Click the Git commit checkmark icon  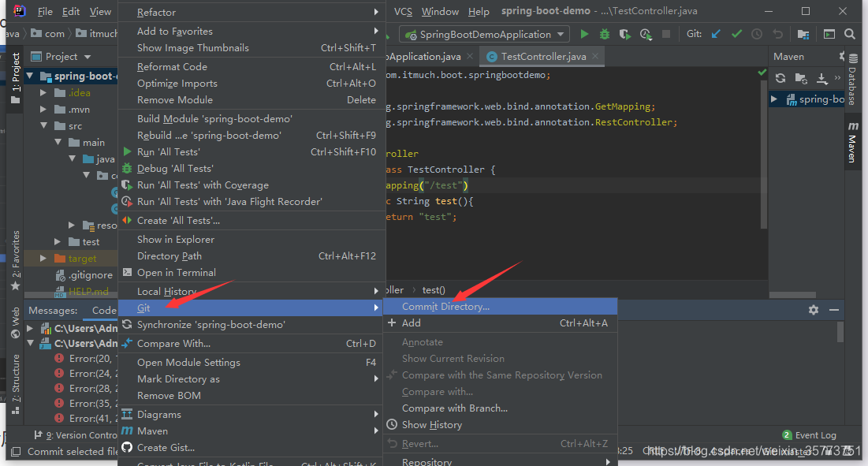pos(736,35)
